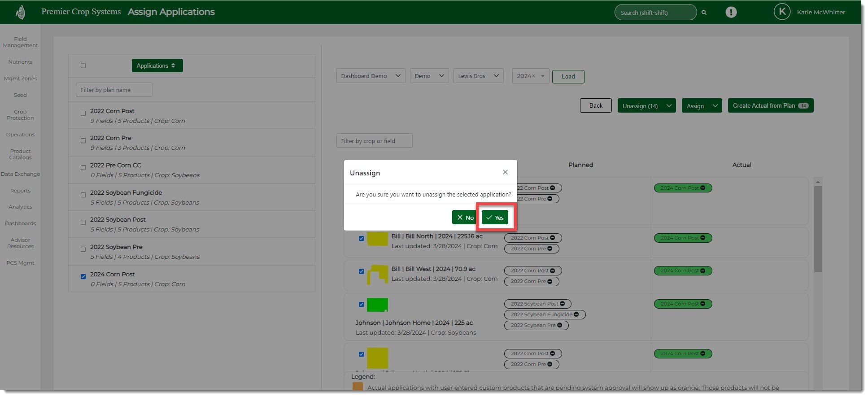
Task: Open Crop Protection in sidebar
Action: (x=20, y=115)
